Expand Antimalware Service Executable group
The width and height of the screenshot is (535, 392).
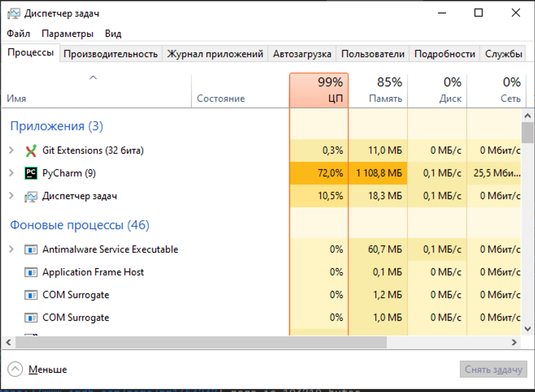[11, 250]
